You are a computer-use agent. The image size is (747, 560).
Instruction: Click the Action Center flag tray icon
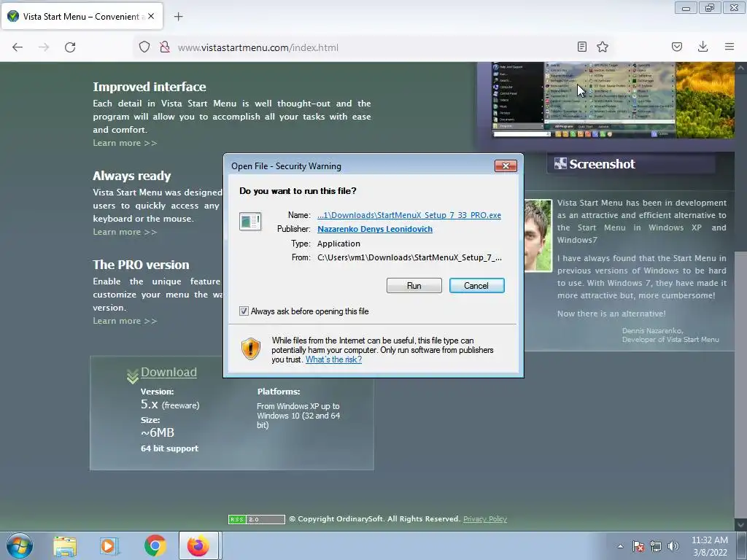(638, 546)
